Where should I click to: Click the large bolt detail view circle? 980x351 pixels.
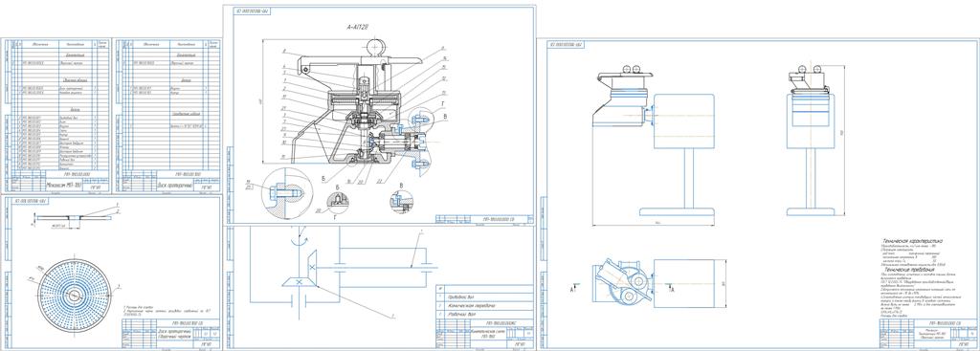[x=284, y=192]
